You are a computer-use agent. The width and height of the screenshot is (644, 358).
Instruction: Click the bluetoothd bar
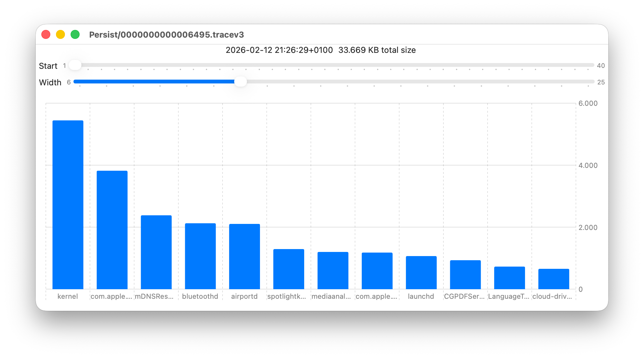pos(200,256)
